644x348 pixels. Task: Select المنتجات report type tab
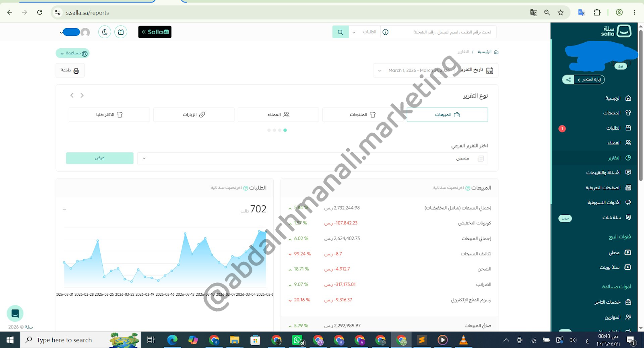point(363,115)
